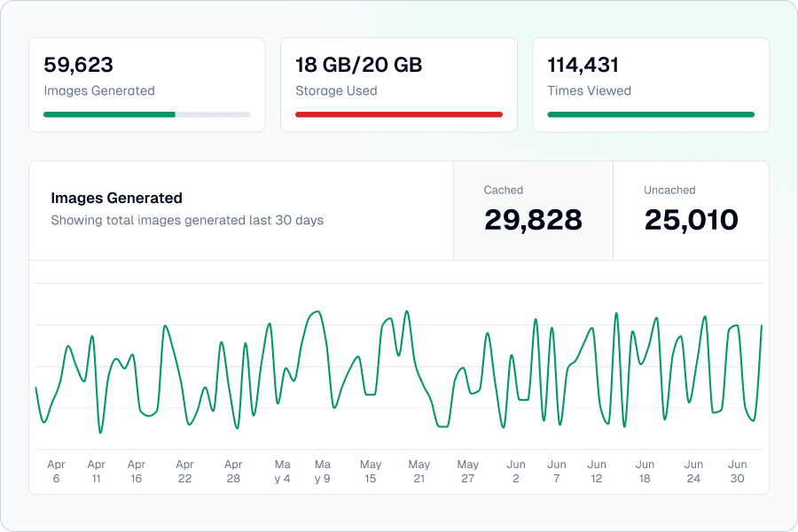This screenshot has width=798, height=532.
Task: Click the May 4 axis label
Action: [283, 472]
